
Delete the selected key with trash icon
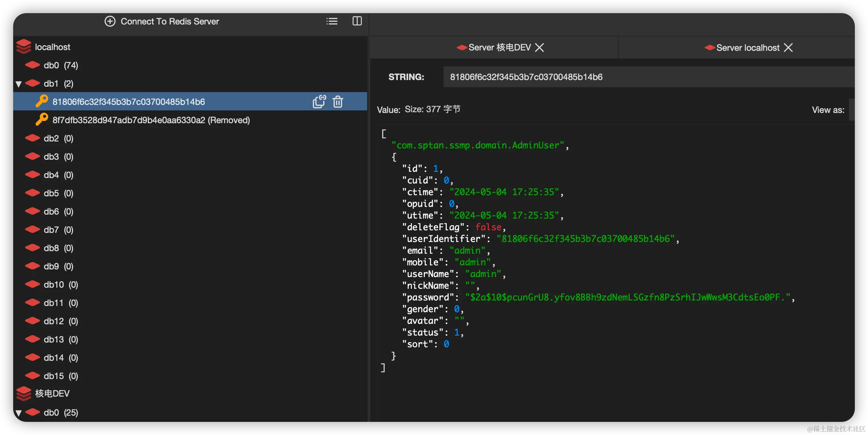(x=338, y=102)
